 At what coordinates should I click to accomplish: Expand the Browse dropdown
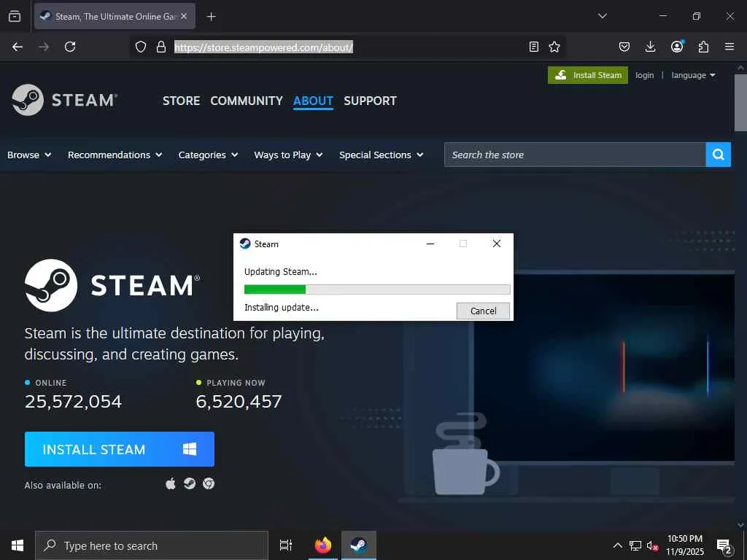pyautogui.click(x=29, y=155)
